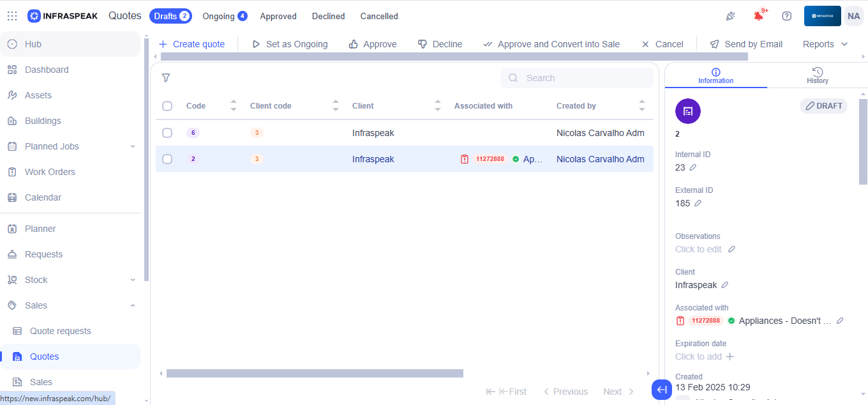868x405 pixels.
Task: Edit Internal ID pencil icon
Action: (692, 167)
